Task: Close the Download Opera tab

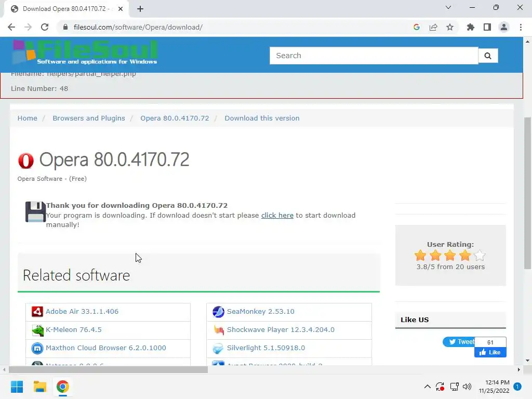Action: tap(121, 9)
